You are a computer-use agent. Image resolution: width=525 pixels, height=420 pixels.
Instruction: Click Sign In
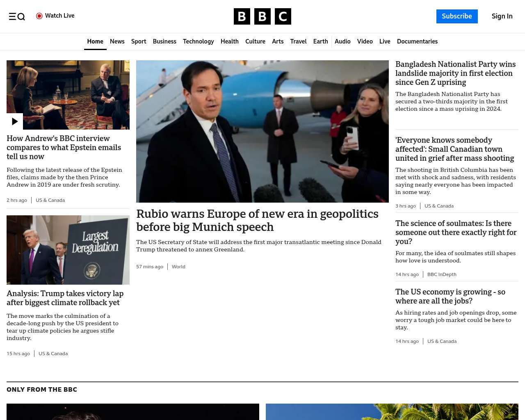tap(502, 16)
